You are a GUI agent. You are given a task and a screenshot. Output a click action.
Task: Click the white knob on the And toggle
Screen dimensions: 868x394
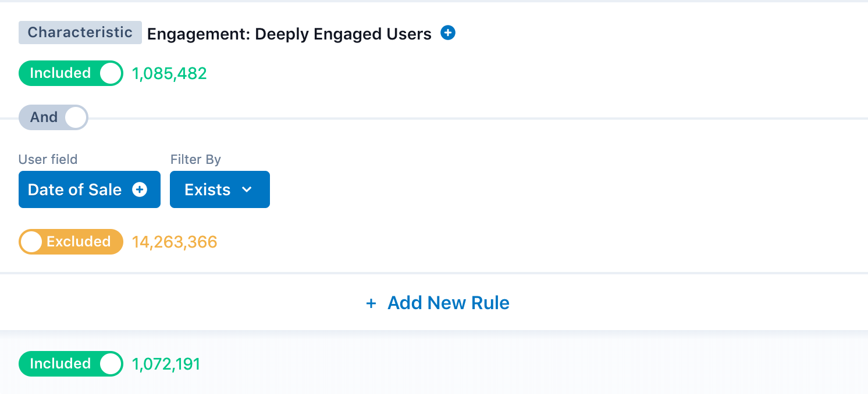click(76, 117)
